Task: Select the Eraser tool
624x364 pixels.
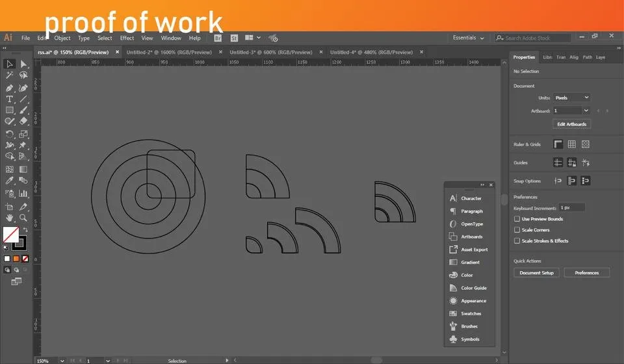Action: tap(23, 121)
